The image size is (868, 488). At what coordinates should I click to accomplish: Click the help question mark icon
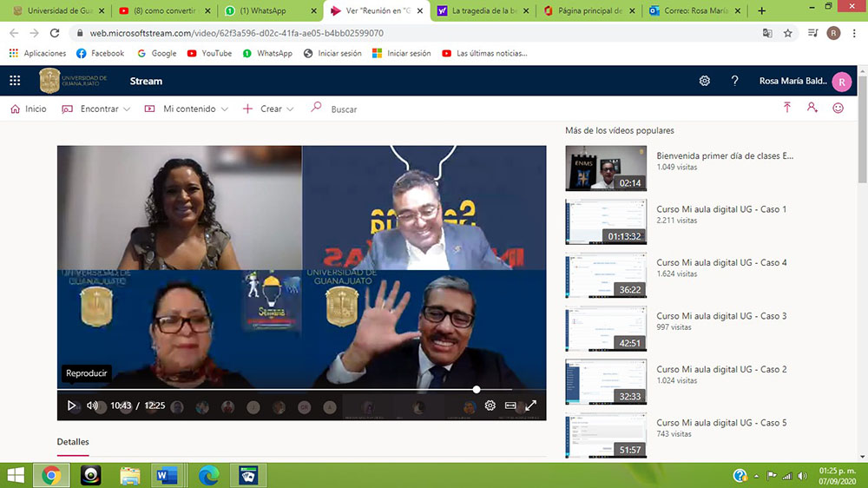click(x=734, y=81)
